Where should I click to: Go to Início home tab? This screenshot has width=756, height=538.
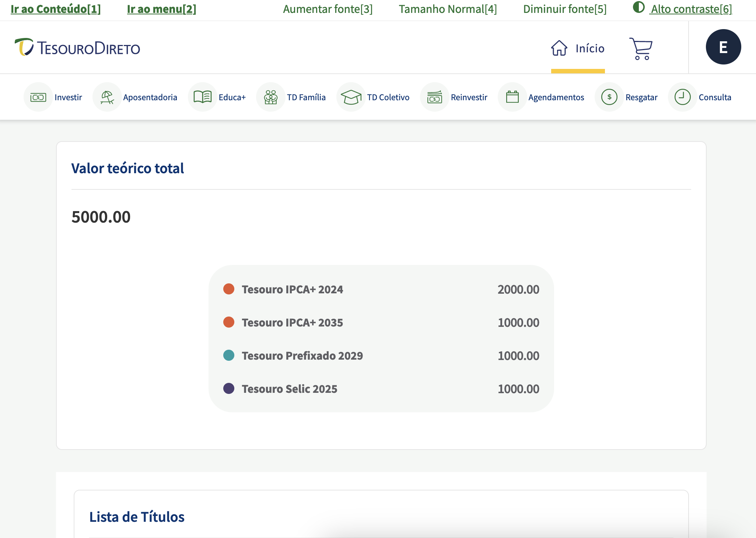pos(578,48)
